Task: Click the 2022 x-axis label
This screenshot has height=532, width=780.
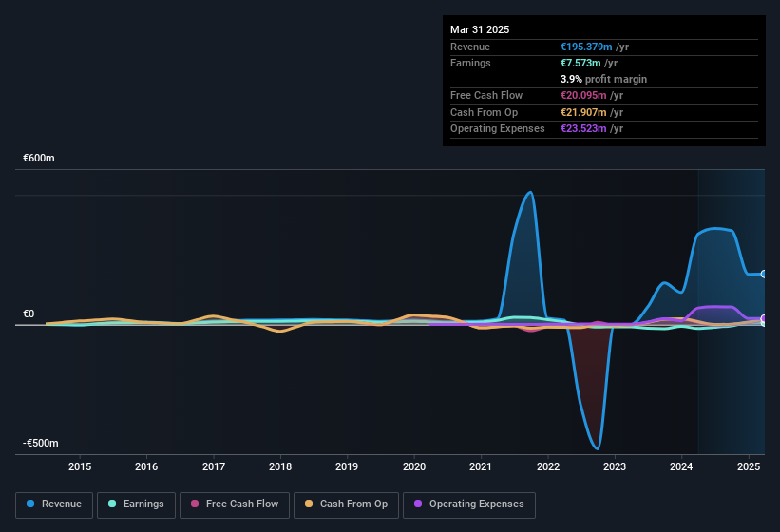Action: (x=547, y=466)
